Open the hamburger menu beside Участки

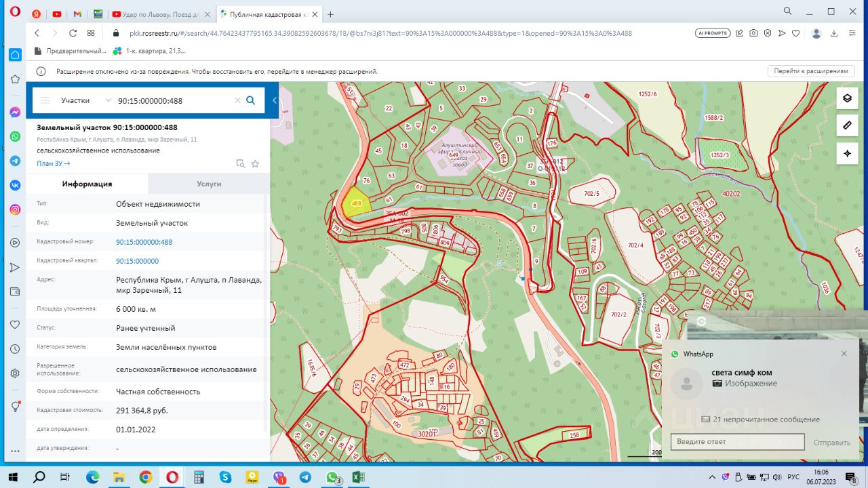click(x=45, y=100)
